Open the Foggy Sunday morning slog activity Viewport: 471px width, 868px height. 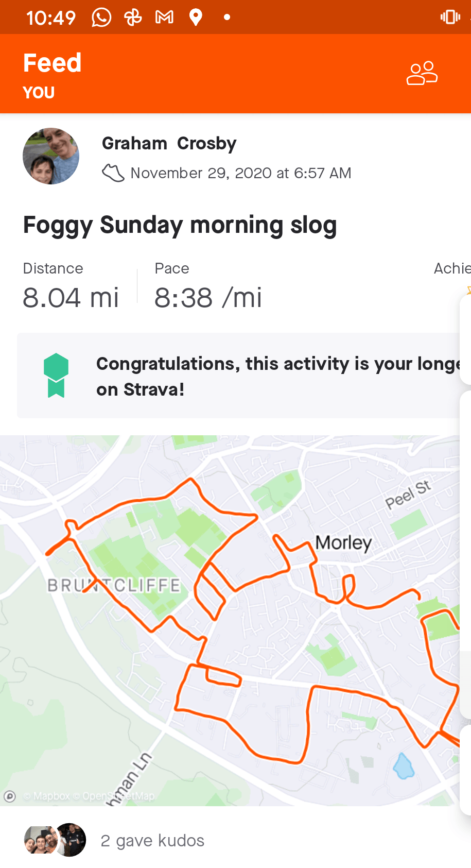(180, 225)
